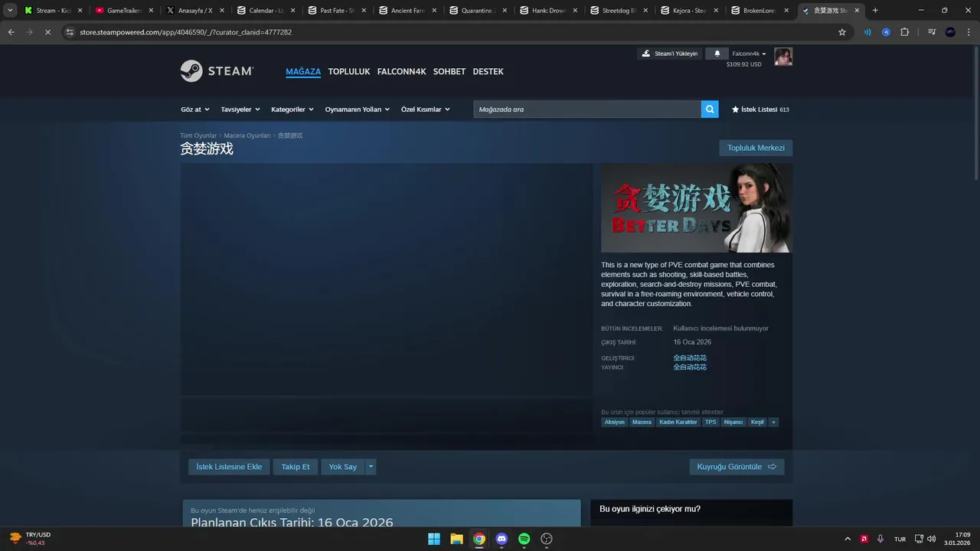Select the TPS tag

(711, 422)
